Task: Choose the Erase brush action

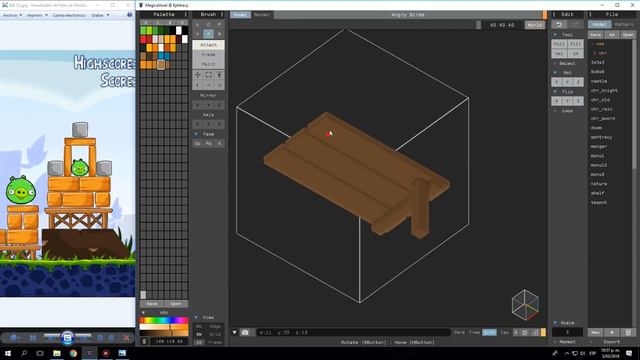Action: tap(208, 54)
